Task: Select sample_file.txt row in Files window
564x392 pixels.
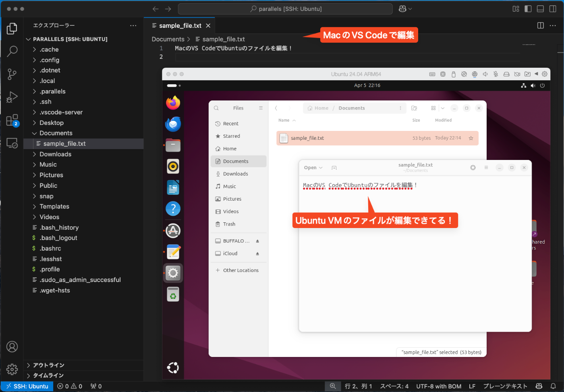Action: 377,138
